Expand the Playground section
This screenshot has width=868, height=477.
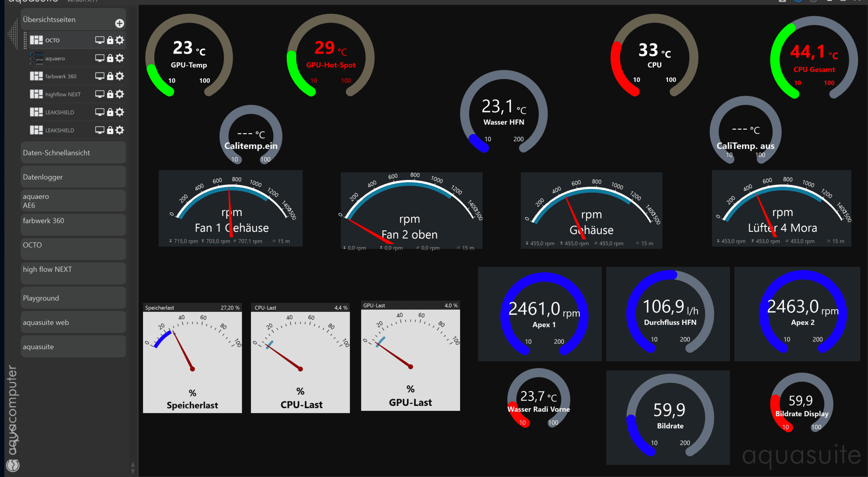tap(73, 298)
